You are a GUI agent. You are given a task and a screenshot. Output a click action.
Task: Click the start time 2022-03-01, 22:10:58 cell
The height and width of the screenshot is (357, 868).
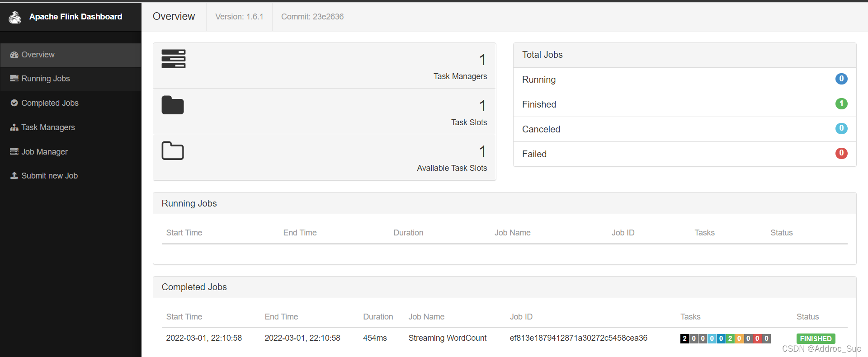click(204, 338)
